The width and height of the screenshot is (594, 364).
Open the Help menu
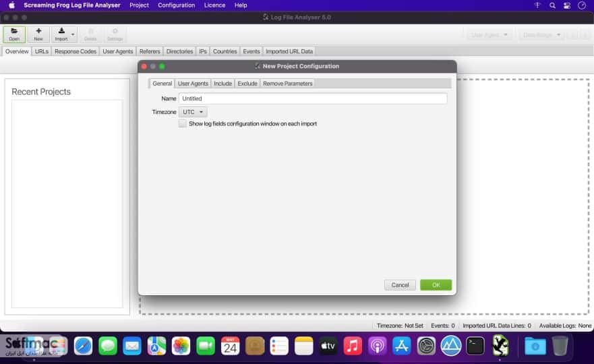[x=241, y=5]
